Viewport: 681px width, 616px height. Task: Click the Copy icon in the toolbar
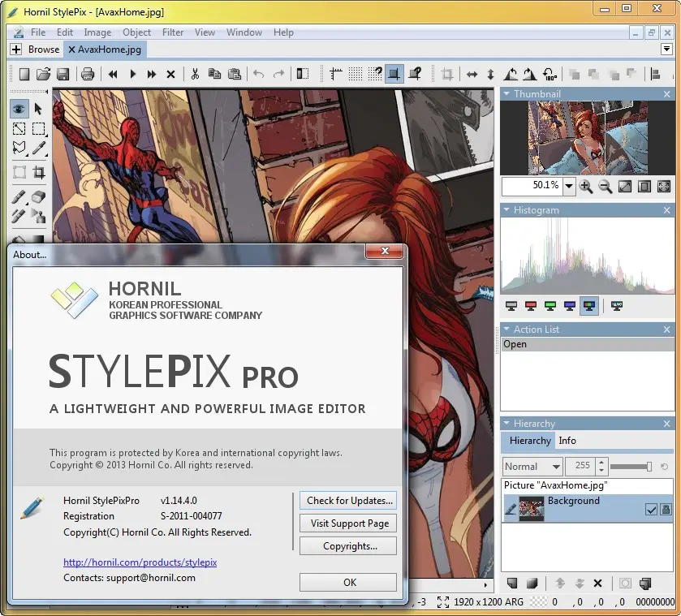[x=214, y=75]
